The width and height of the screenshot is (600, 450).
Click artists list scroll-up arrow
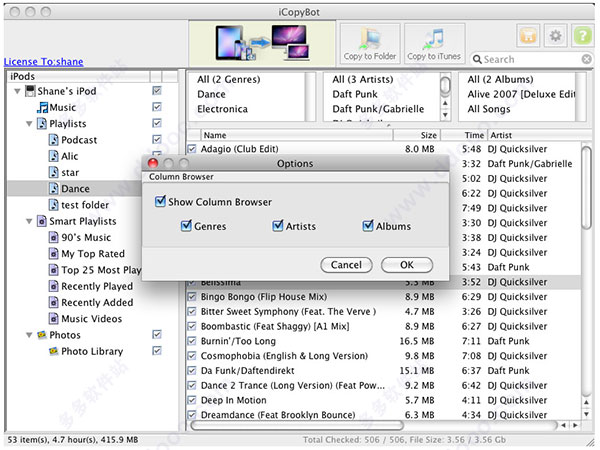pos(445,103)
